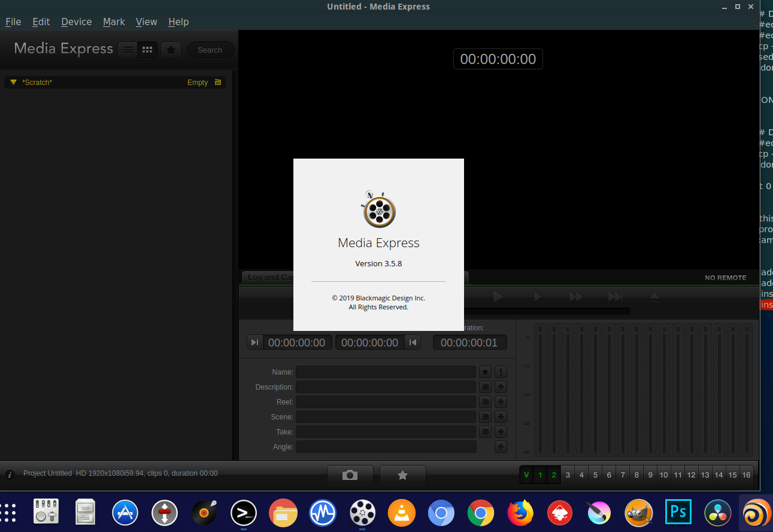The image size is (773, 532).
Task: Click the large play transport button
Action: [498, 296]
